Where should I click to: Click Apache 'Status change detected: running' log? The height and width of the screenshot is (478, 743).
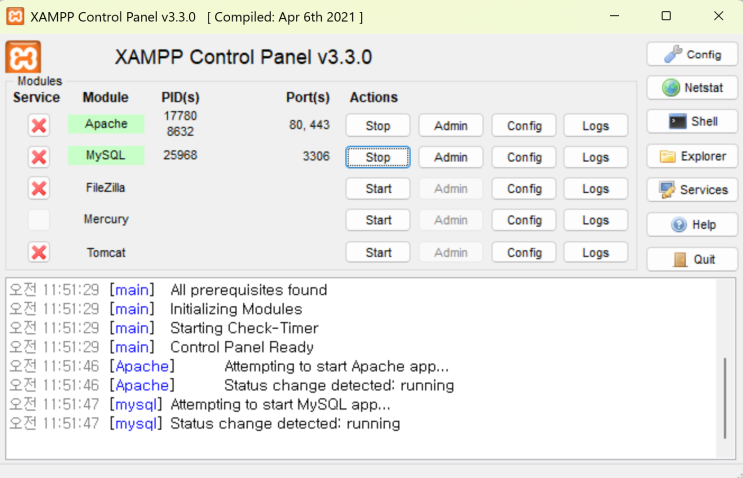(339, 385)
